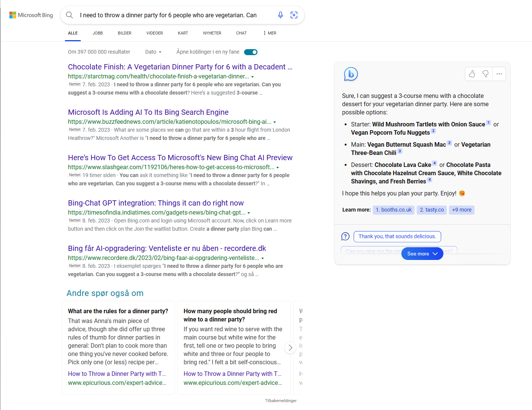Switch to the VIDEOER tab
The width and height of the screenshot is (532, 410).
(x=155, y=33)
